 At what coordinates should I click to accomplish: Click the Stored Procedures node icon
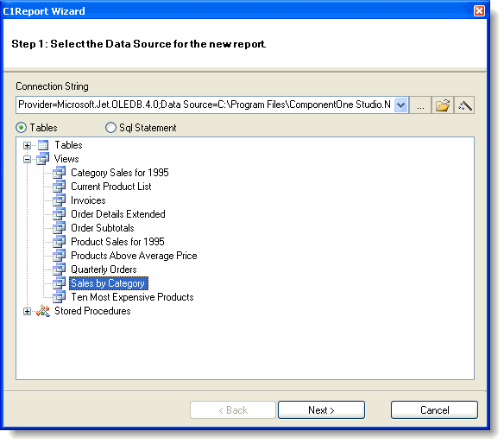click(43, 311)
